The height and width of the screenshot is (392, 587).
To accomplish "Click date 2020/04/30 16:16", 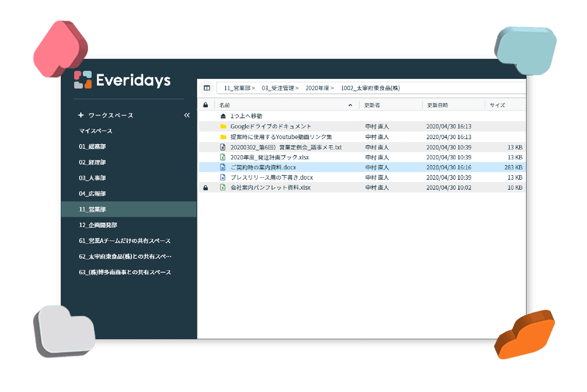I will 449,167.
